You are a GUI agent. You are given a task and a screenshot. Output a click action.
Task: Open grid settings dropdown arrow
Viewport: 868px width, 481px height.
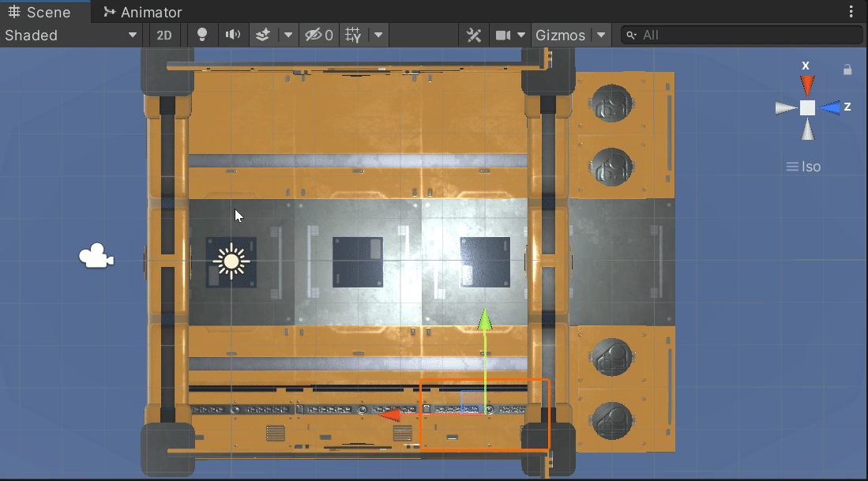378,36
